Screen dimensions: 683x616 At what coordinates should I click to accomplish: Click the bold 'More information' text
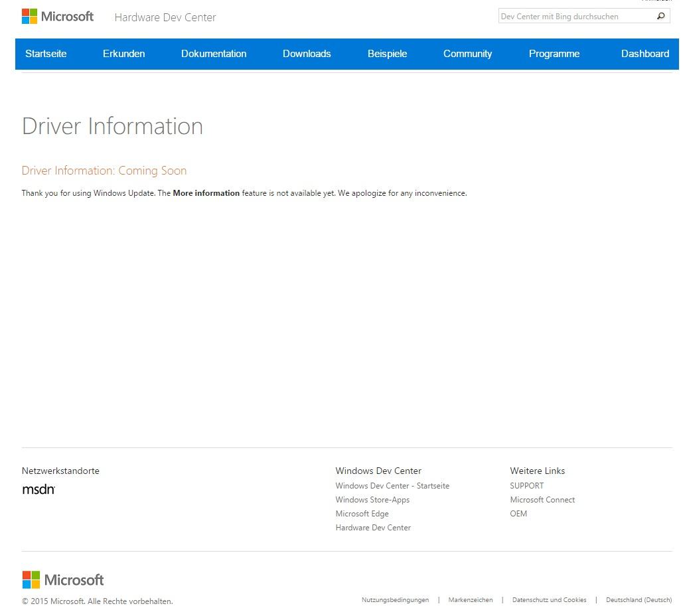(206, 193)
